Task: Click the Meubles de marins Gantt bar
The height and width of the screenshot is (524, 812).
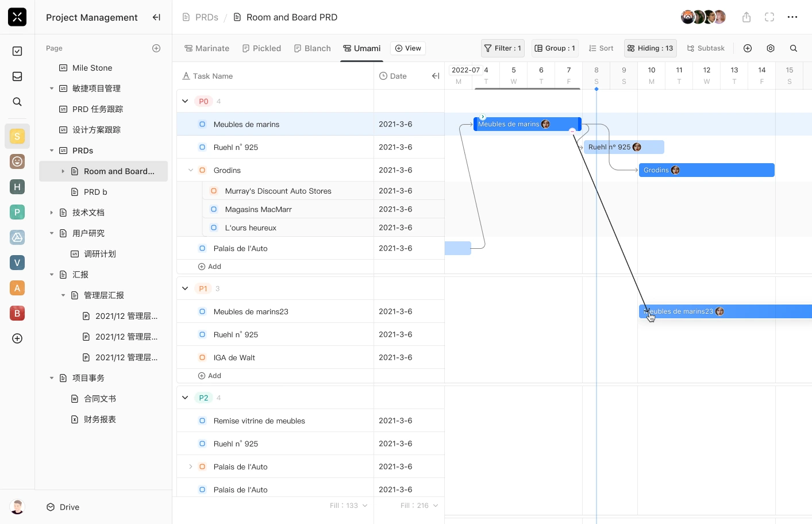Action: tap(528, 124)
